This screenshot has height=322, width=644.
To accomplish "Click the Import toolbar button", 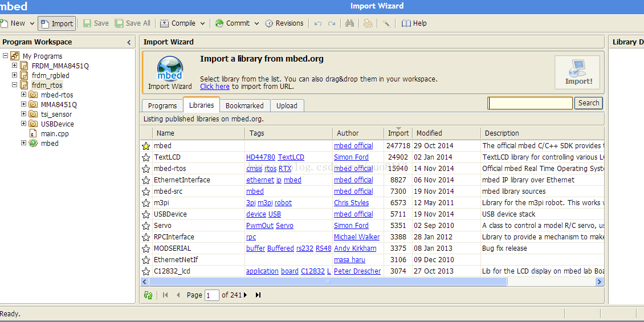I will click(x=57, y=23).
